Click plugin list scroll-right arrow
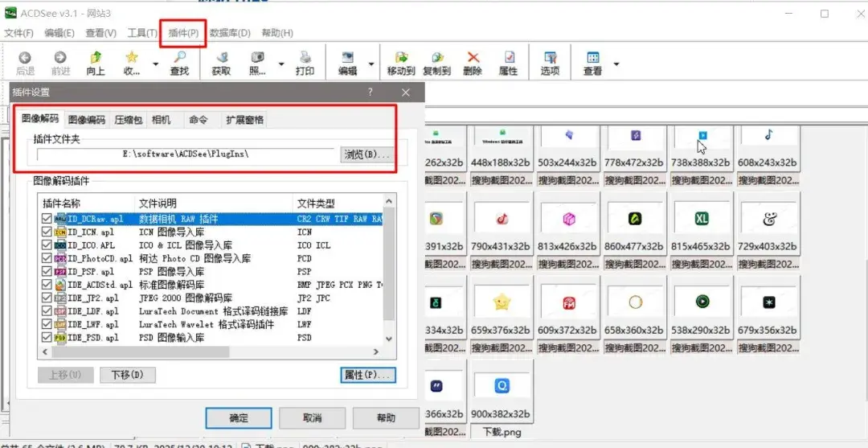 pyautogui.click(x=376, y=351)
